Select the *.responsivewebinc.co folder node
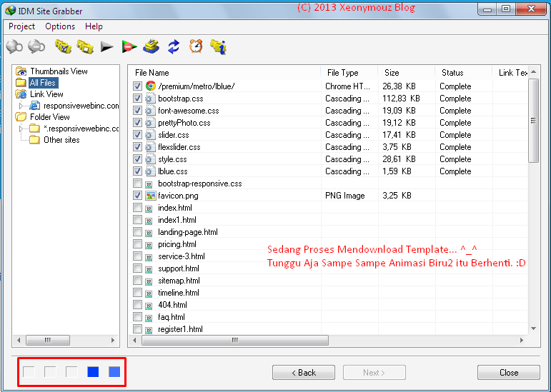Image resolution: width=551 pixels, height=392 pixels. coord(81,129)
